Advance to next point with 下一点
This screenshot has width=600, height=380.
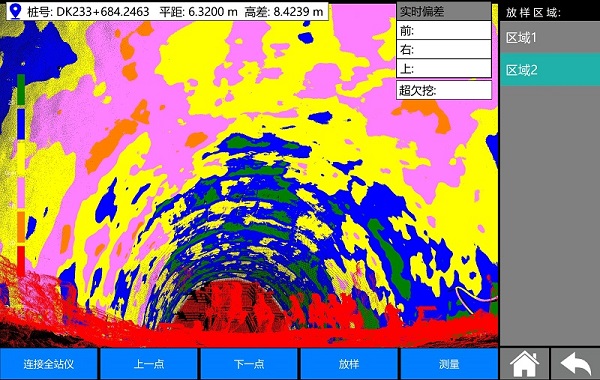coord(249,364)
